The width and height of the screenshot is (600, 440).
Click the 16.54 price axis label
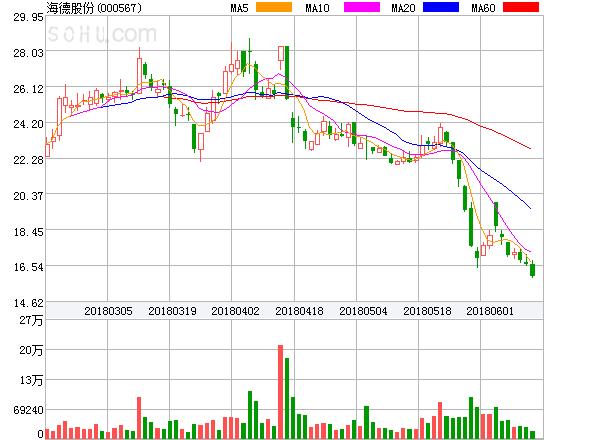coord(28,267)
